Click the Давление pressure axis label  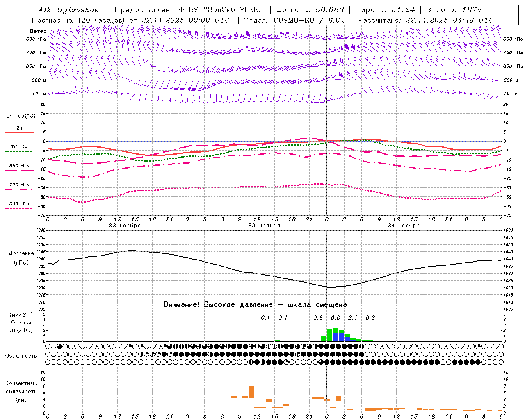(21, 253)
